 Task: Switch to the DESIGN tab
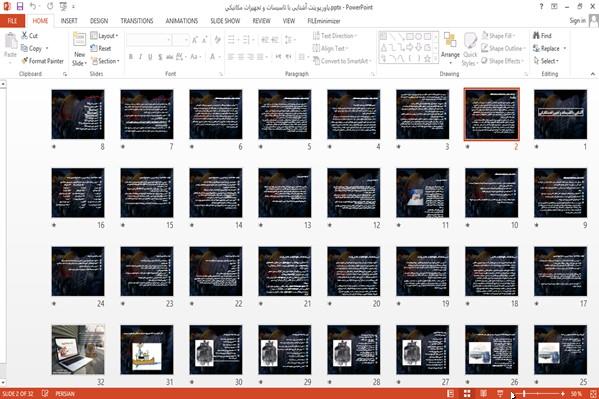point(99,21)
